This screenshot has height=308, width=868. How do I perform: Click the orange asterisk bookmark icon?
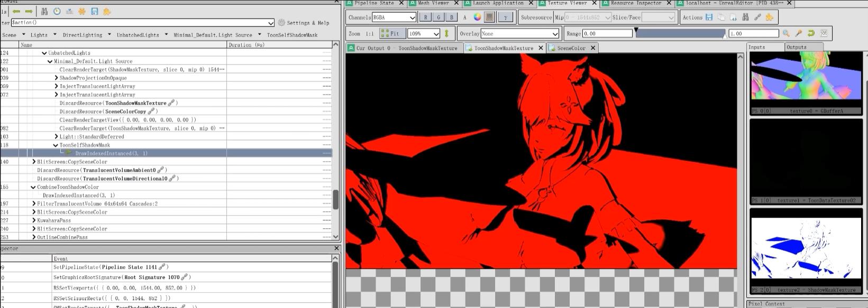pyautogui.click(x=82, y=11)
